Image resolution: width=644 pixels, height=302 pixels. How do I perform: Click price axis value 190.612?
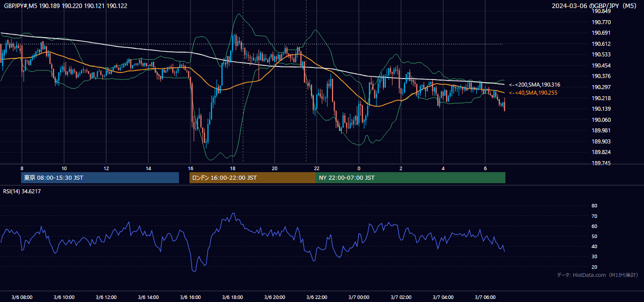601,44
